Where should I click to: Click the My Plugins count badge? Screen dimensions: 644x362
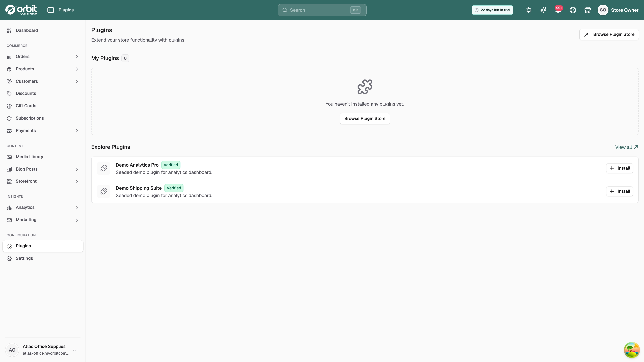(x=125, y=58)
